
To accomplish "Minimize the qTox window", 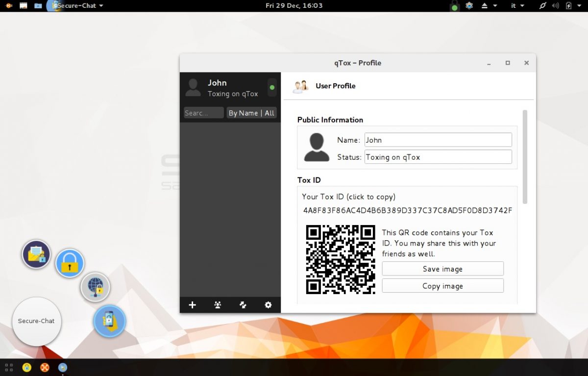I will (489, 63).
